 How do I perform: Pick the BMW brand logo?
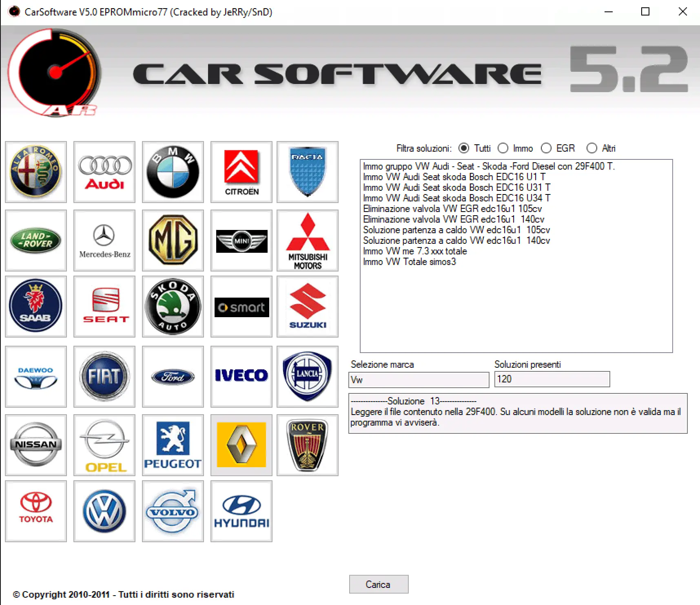[x=173, y=172]
